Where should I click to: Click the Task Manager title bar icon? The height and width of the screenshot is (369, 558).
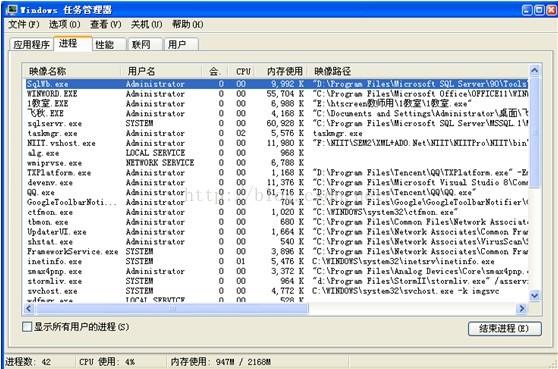pos(12,10)
